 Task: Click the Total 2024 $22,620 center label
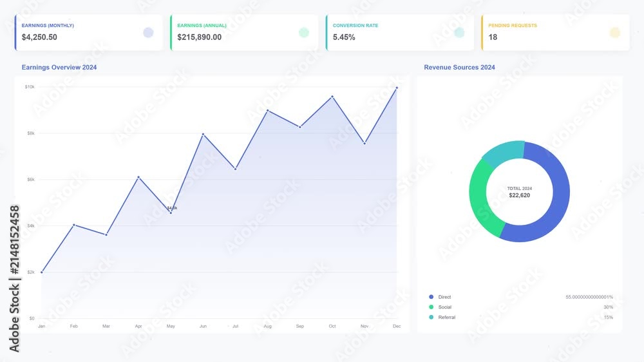(520, 192)
